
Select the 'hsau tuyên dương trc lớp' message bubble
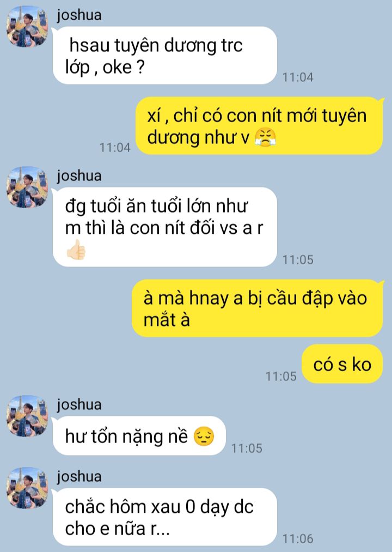point(164,55)
